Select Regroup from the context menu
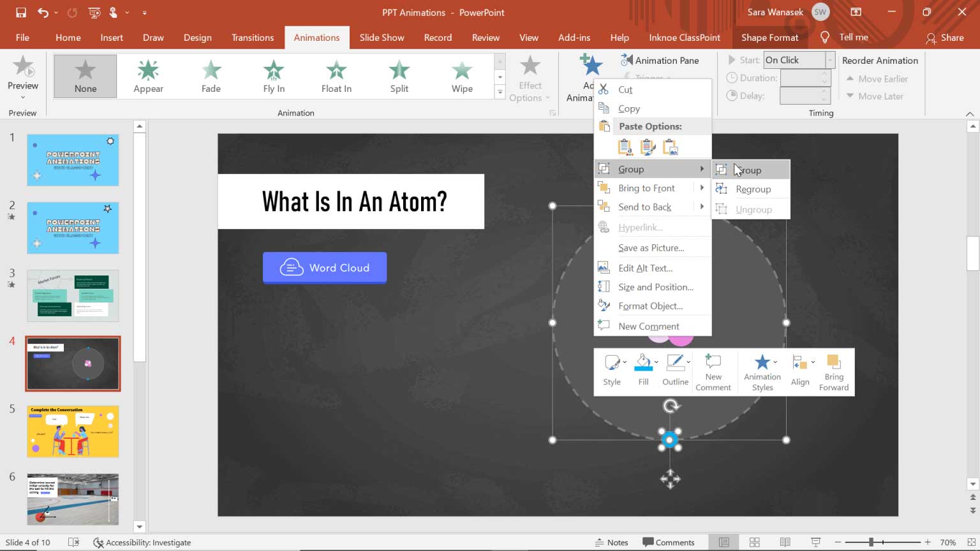 754,189
